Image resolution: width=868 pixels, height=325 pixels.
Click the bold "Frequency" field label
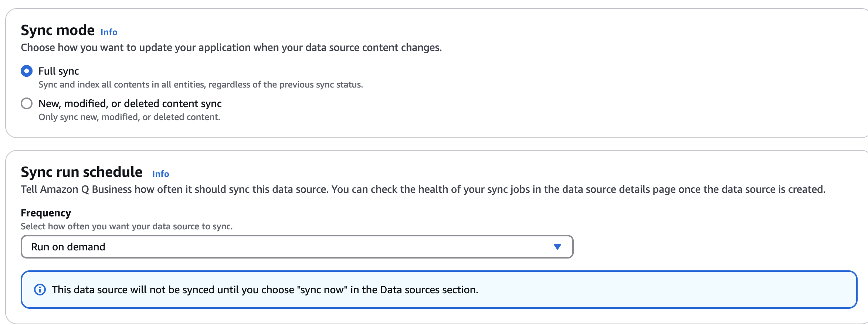click(46, 213)
